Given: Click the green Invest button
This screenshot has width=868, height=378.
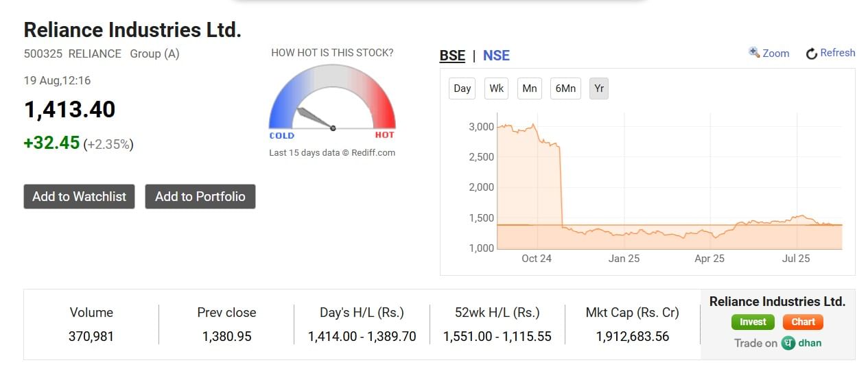Looking at the screenshot, I should (x=753, y=322).
